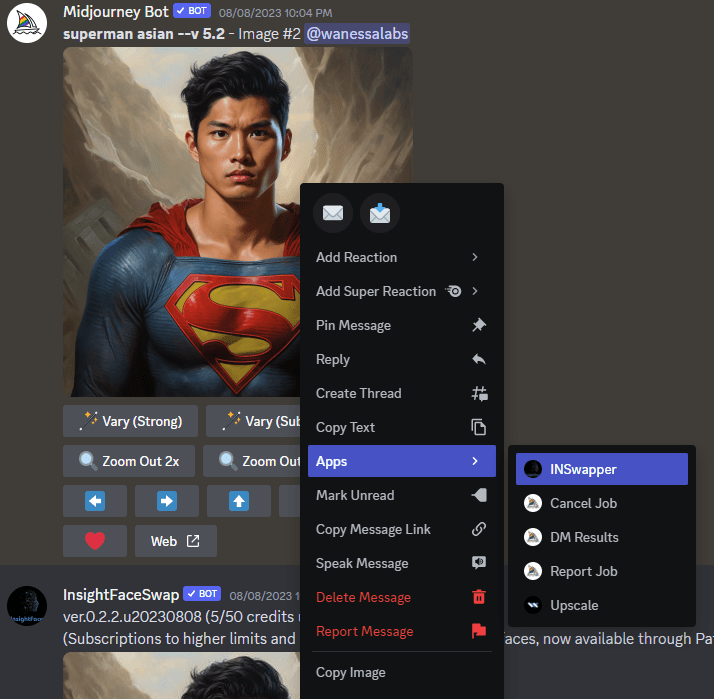
Task: Select DM Results in Apps submenu
Action: (x=602, y=537)
